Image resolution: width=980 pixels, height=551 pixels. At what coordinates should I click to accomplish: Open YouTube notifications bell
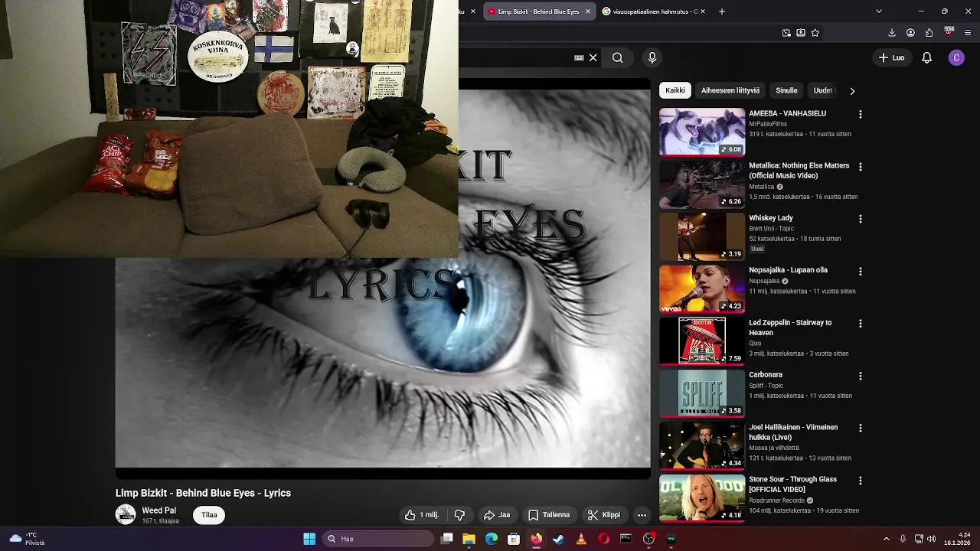point(926,57)
